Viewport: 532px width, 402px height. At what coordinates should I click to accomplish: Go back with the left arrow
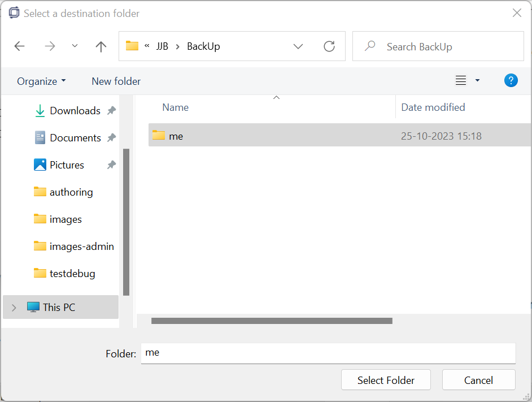tap(19, 46)
